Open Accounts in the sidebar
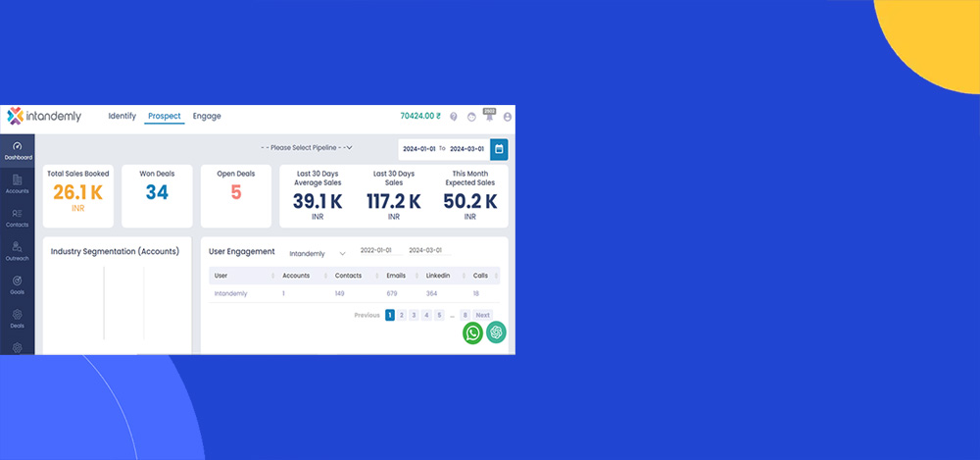 click(18, 184)
